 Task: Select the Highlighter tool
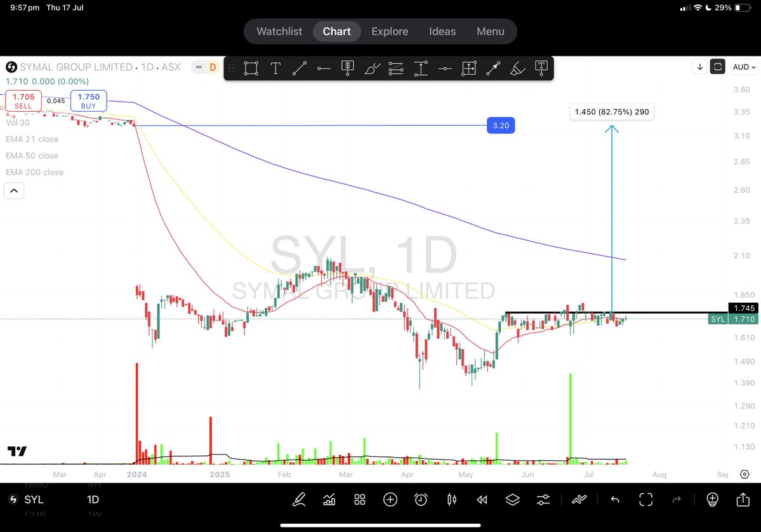(x=517, y=69)
